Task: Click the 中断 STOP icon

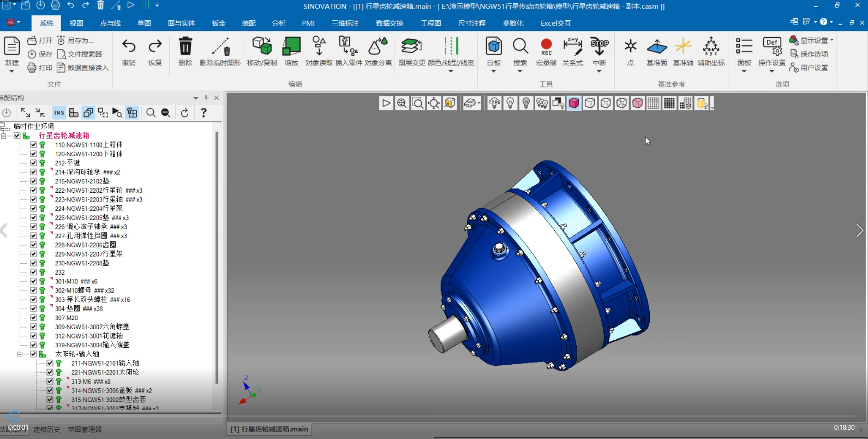Action: click(x=599, y=47)
